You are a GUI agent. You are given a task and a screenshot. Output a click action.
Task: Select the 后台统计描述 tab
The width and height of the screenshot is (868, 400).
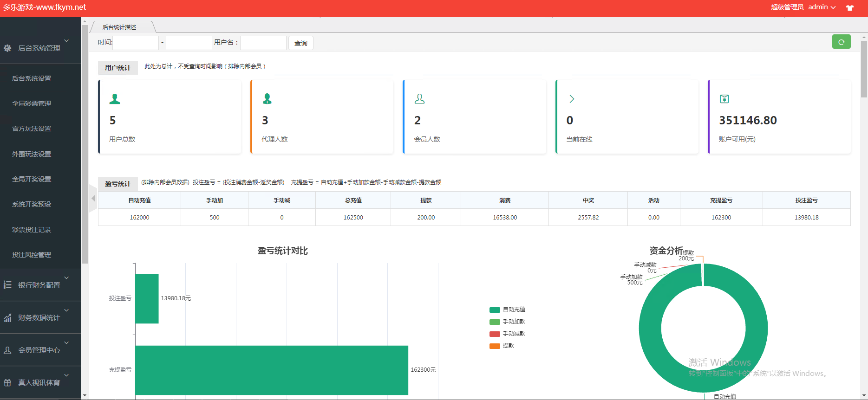119,27
